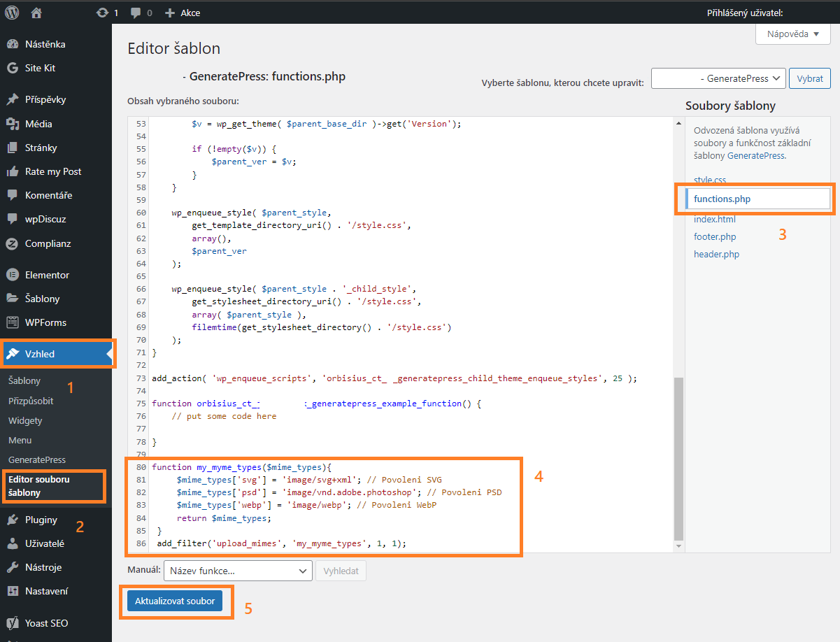Viewport: 840px width, 642px height.
Task: Click the Šablony folder icon
Action: 12,299
